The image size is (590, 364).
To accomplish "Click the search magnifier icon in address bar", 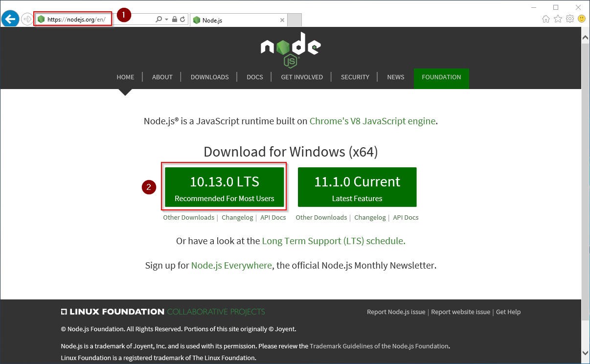I will coord(159,19).
